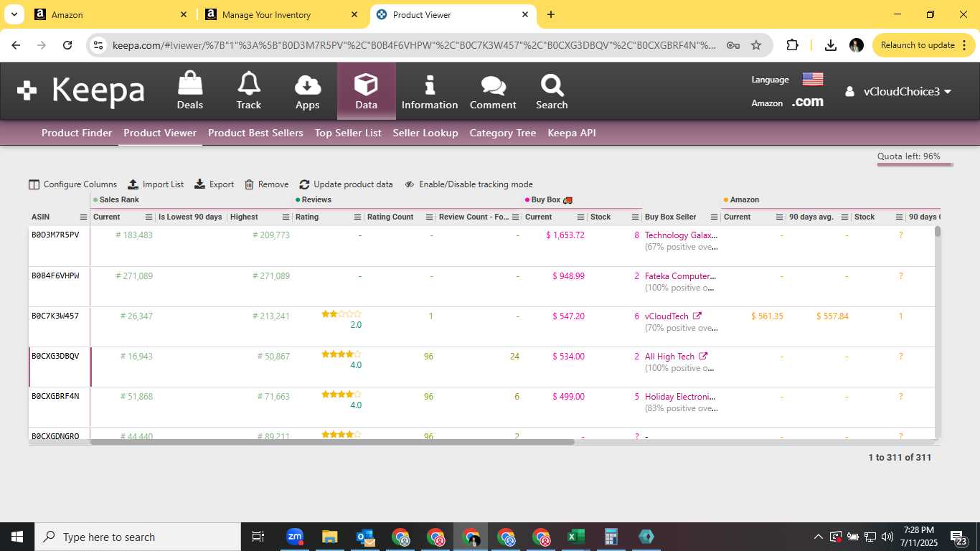Click the table horizontal scrollbar

pyautogui.click(x=332, y=442)
